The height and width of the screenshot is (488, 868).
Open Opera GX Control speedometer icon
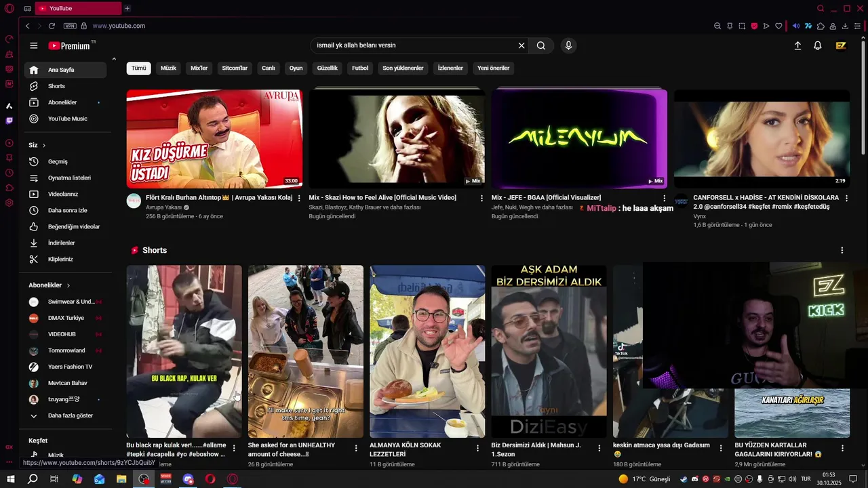[x=9, y=39]
